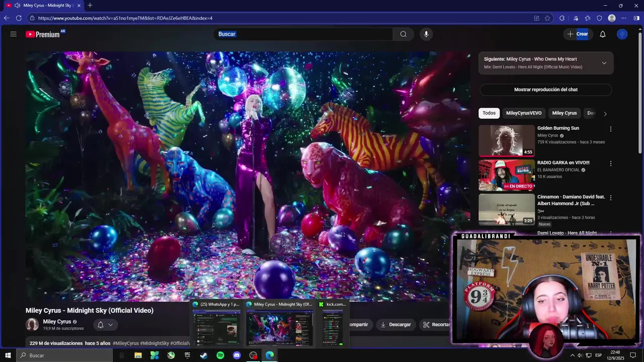
Task: Open YouTube notifications bell
Action: (603, 34)
